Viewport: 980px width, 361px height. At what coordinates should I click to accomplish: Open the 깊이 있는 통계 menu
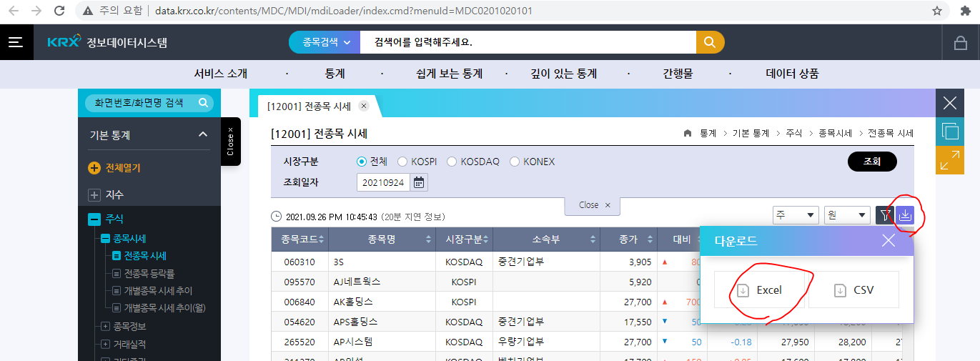pyautogui.click(x=563, y=74)
